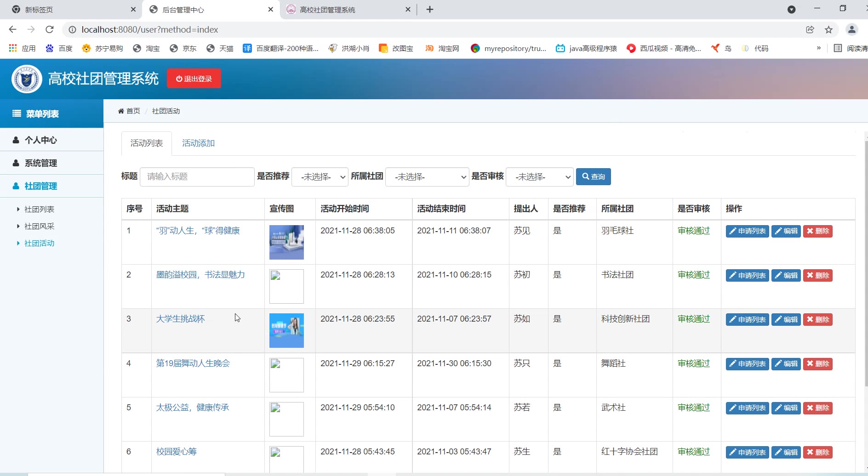868x476 pixels.
Task: Click the browser back arrow
Action: pyautogui.click(x=13, y=29)
